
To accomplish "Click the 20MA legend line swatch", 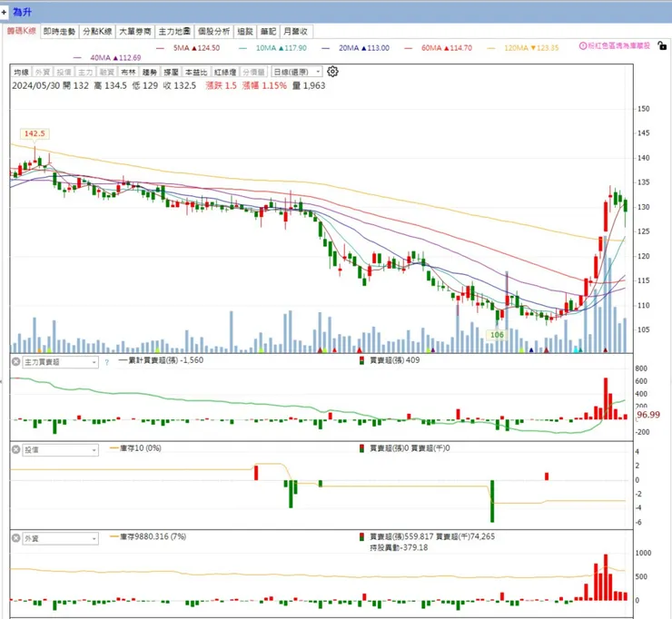I will [326, 48].
